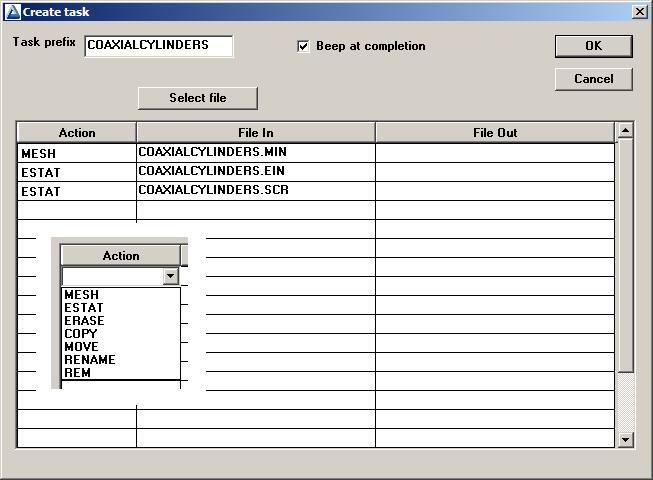Focus the Task prefix text field
The width and height of the screenshot is (653, 480).
(x=158, y=46)
